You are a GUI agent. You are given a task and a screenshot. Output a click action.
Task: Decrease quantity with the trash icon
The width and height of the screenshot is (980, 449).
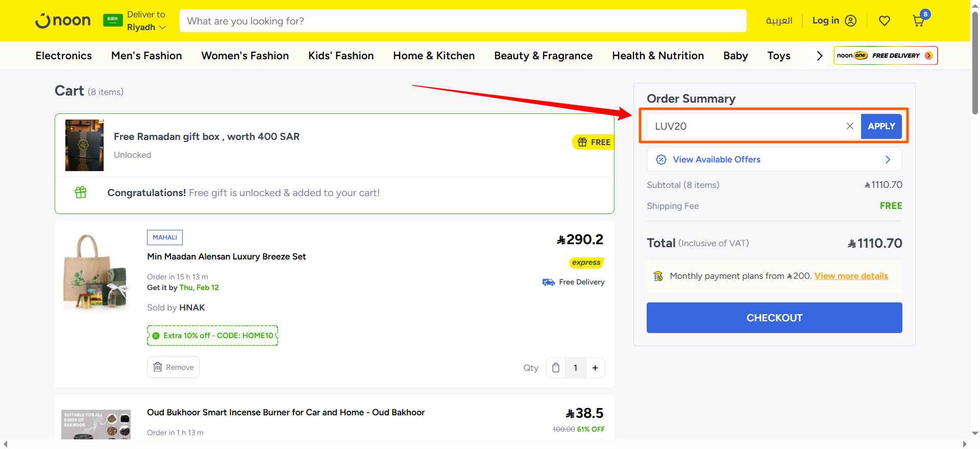coord(556,368)
